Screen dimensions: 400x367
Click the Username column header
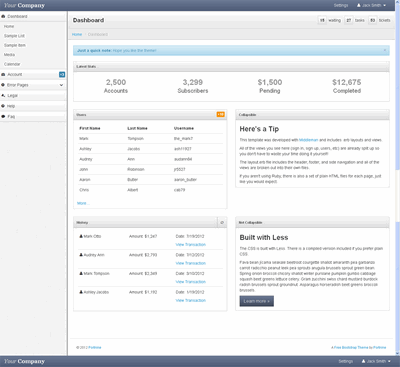pos(184,128)
